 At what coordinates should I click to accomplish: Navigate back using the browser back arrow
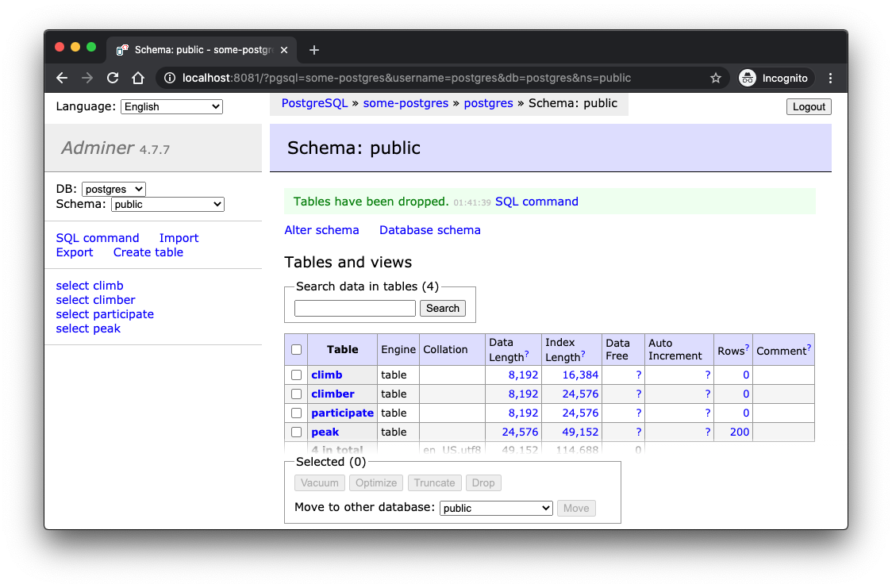pos(61,78)
